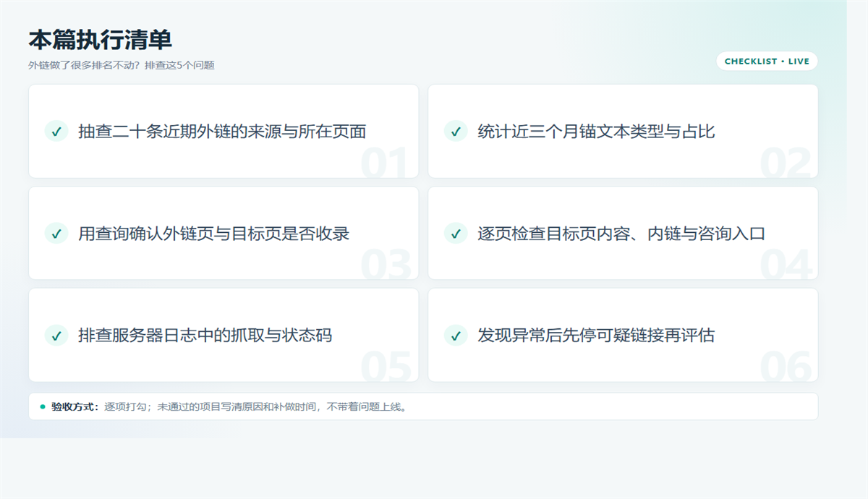Viewport: 868px width, 499px height.
Task: Click the text 用查询确认外链页与目标页是否收录
Action: (x=214, y=234)
